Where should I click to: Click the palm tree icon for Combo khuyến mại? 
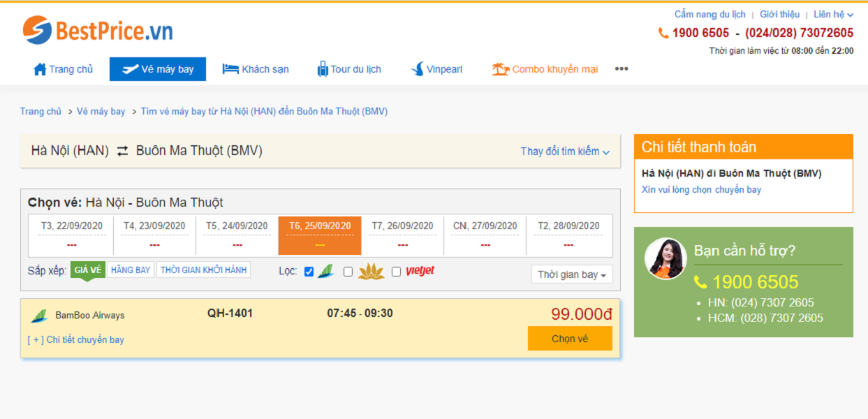500,69
